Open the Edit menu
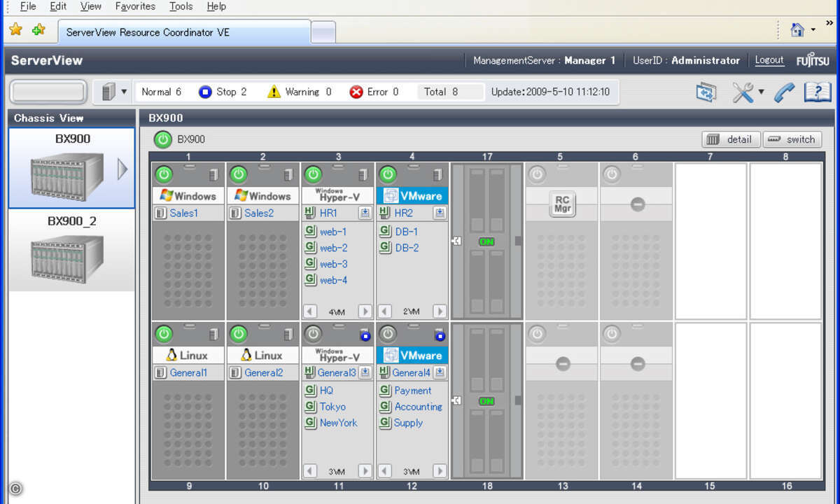Image resolution: width=840 pixels, height=504 pixels. [x=58, y=6]
